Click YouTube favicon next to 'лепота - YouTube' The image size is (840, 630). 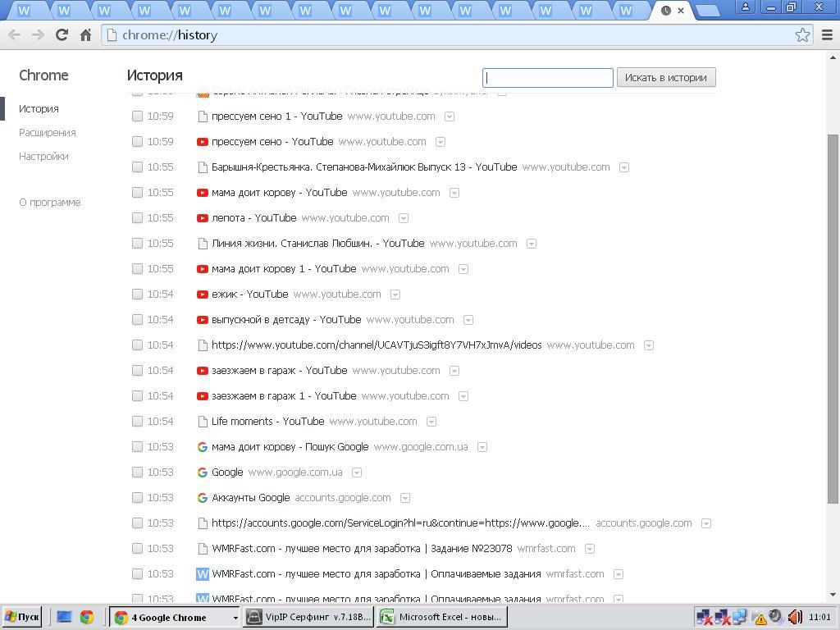coord(202,218)
